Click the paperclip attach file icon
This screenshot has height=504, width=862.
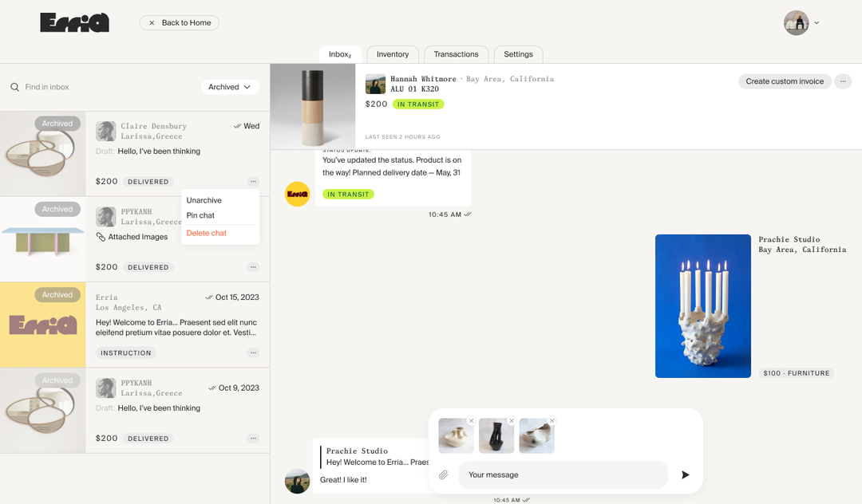tap(444, 475)
